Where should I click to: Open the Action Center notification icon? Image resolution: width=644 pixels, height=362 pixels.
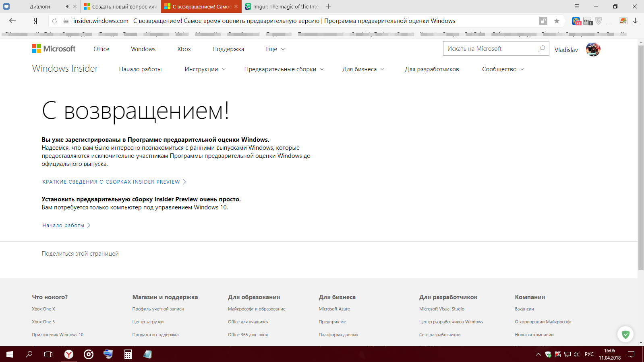point(632,354)
